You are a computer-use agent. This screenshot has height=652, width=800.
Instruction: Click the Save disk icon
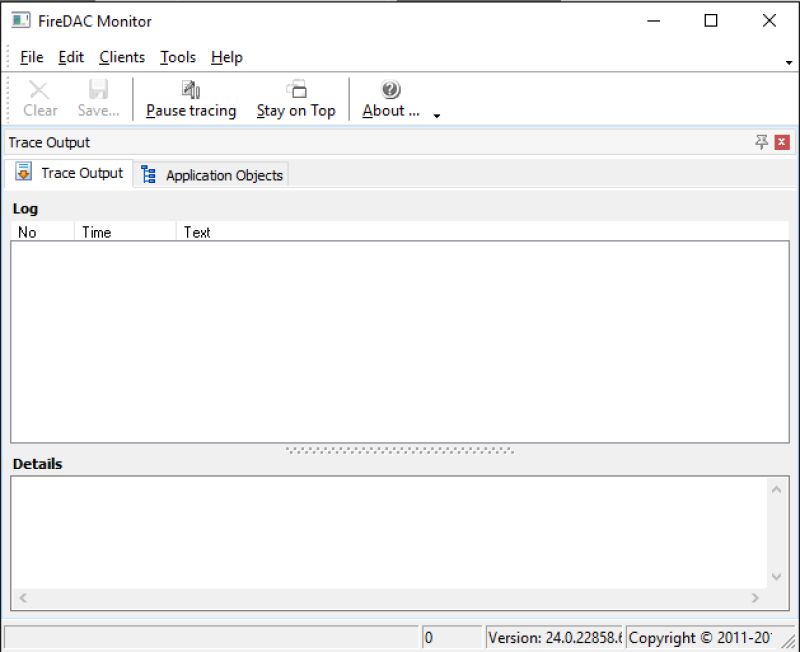[x=97, y=89]
